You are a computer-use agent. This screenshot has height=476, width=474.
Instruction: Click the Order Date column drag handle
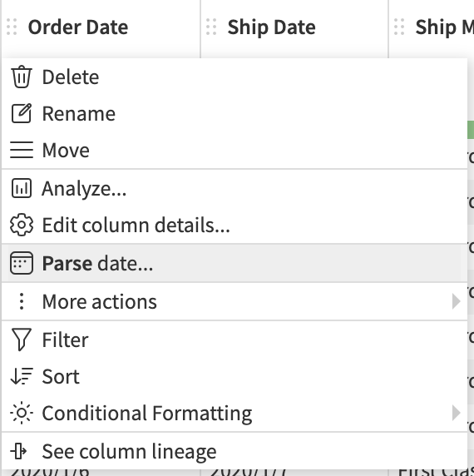pyautogui.click(x=12, y=27)
